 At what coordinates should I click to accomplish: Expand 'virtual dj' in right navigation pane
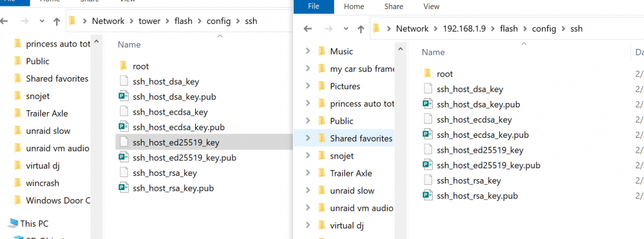pos(308,225)
